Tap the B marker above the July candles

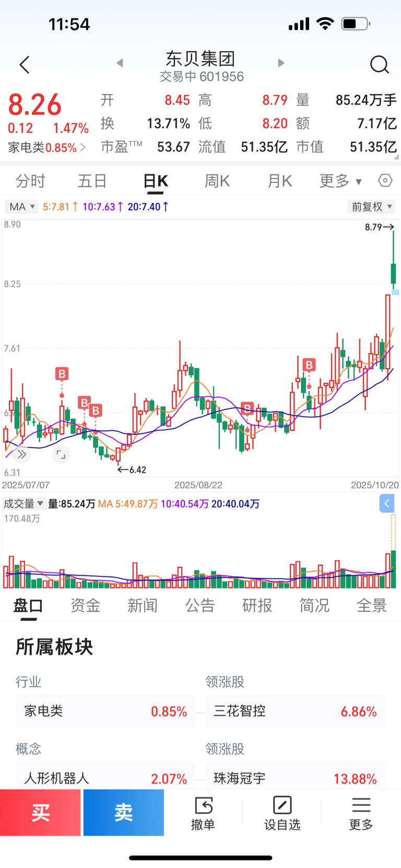click(x=62, y=374)
